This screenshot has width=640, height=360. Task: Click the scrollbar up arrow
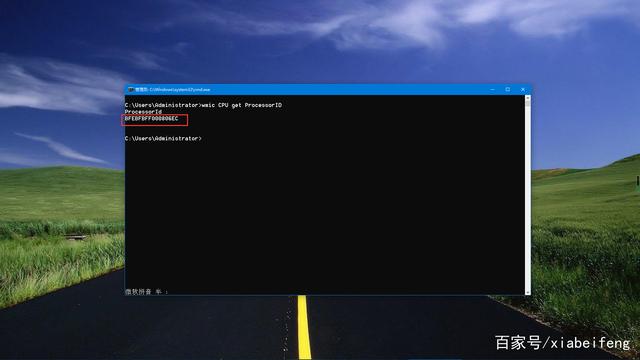[x=528, y=98]
